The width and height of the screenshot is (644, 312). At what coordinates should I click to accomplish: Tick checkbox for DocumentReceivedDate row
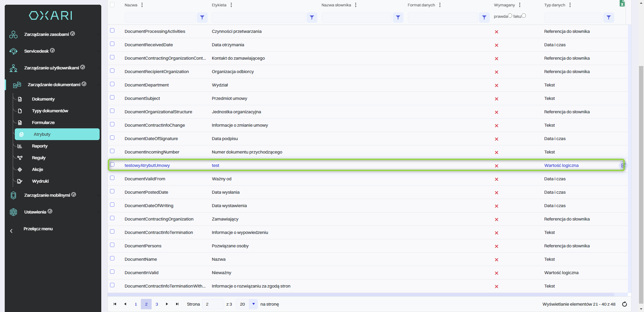point(112,44)
